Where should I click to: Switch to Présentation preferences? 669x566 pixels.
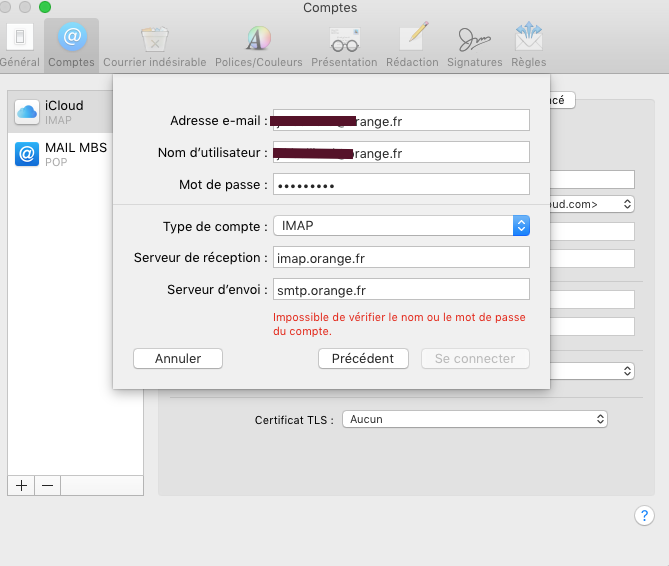(344, 45)
